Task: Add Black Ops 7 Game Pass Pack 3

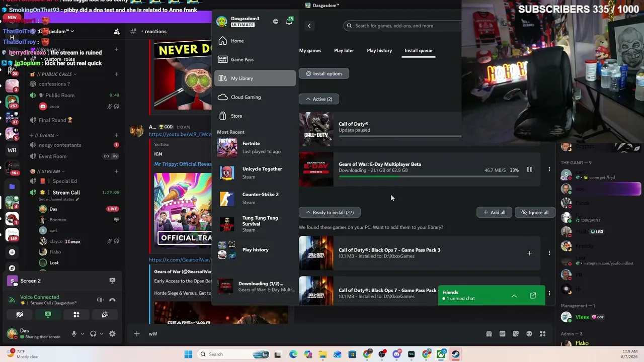Action: (x=529, y=253)
